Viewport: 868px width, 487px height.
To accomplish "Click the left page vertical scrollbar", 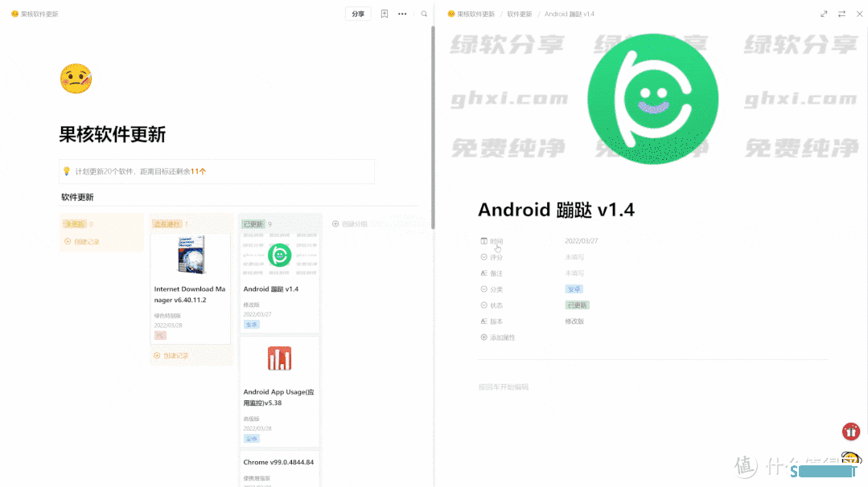I will (x=433, y=127).
